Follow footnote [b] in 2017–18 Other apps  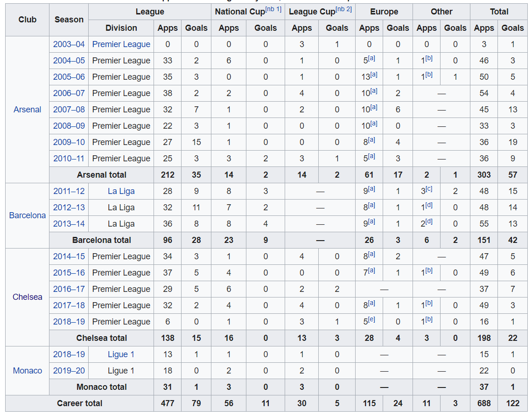pyautogui.click(x=429, y=303)
